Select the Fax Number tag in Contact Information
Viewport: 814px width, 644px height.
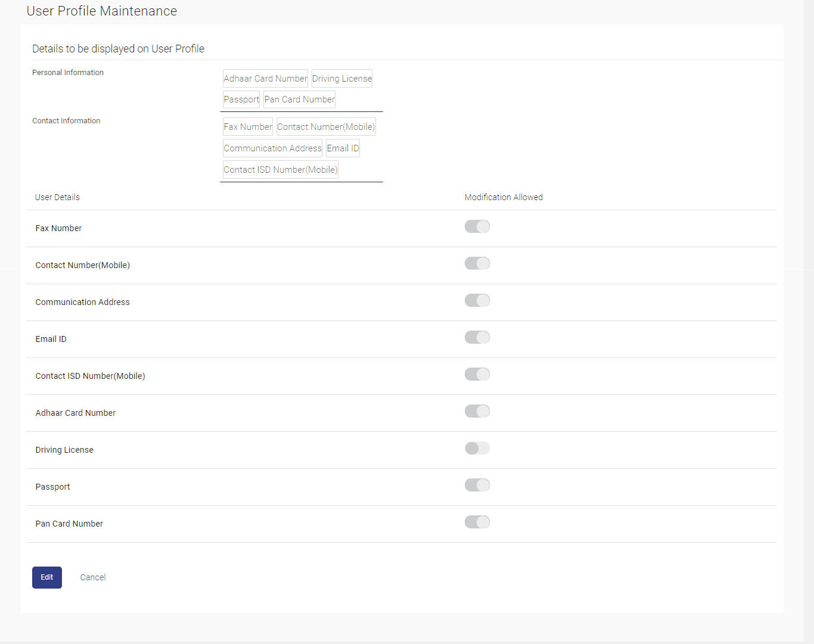pyautogui.click(x=248, y=127)
